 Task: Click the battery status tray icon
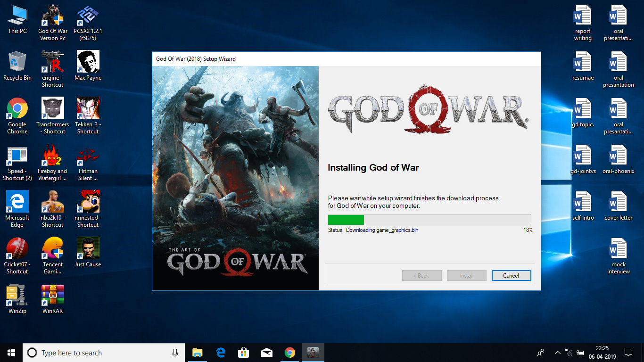tap(581, 353)
